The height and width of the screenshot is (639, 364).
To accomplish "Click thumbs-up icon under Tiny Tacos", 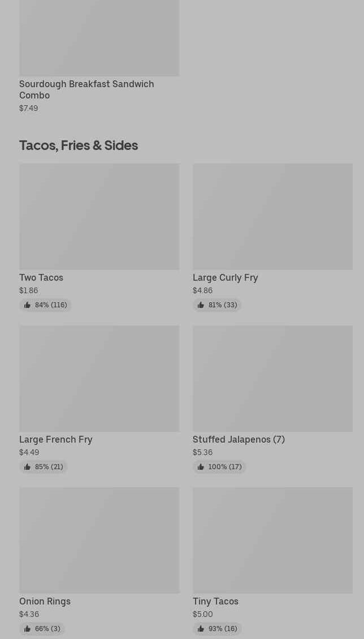I will click(201, 629).
